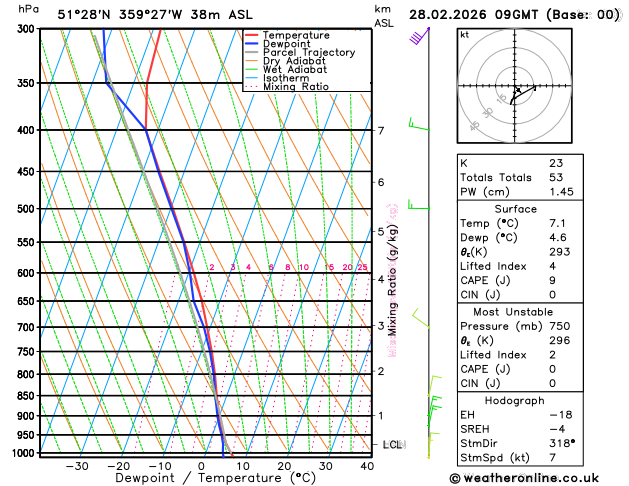Click the Surface CAPE value 9
Screen dimensions: 629x486
[x=553, y=280]
